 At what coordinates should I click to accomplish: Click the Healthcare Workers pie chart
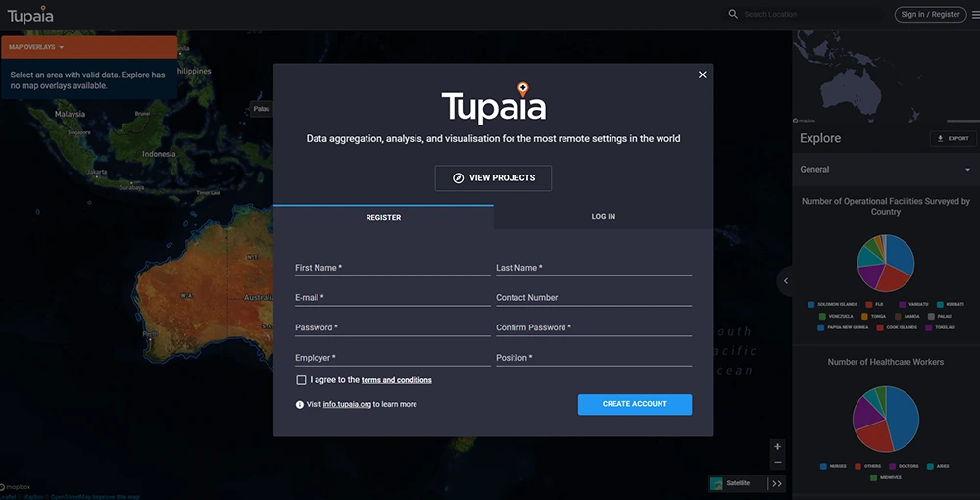886,419
